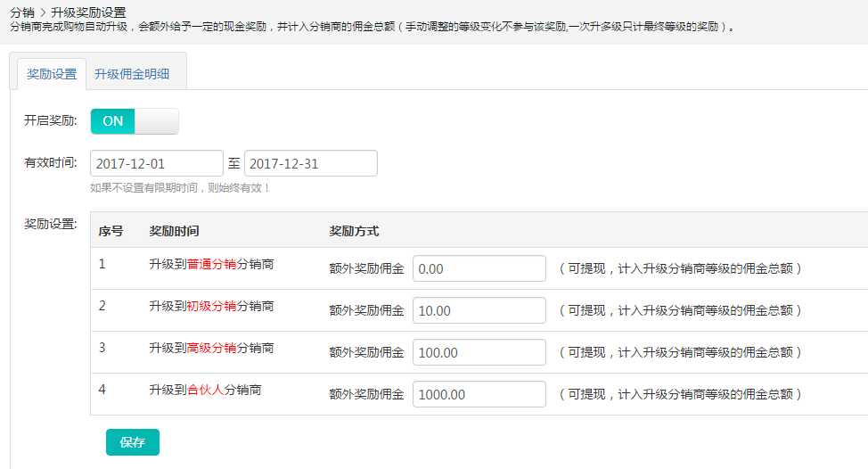Toggle the 开启奖励 ON switch
The height and width of the screenshot is (469, 868).
click(135, 121)
